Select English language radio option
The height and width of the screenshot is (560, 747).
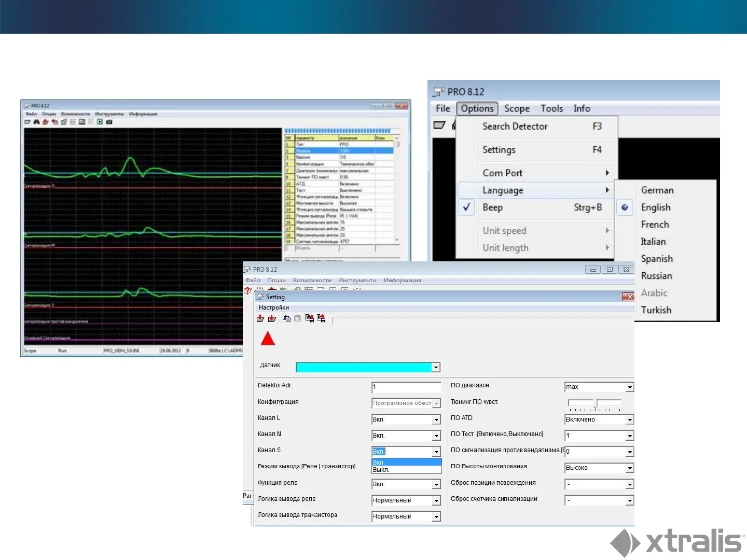[656, 207]
